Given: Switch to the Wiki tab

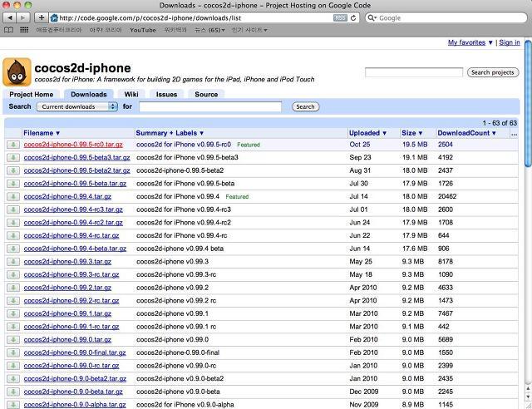Looking at the screenshot, I should 131,95.
